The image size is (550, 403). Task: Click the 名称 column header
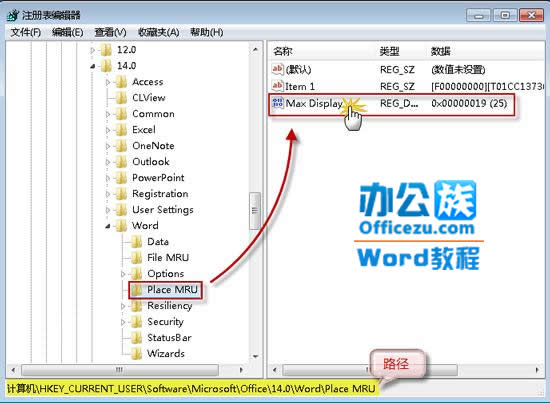pos(283,52)
